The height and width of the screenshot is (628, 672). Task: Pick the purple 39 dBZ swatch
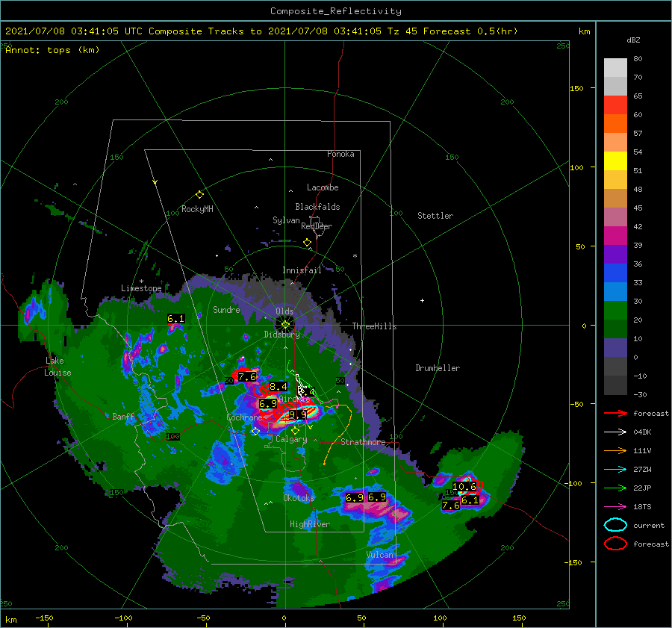point(615,254)
